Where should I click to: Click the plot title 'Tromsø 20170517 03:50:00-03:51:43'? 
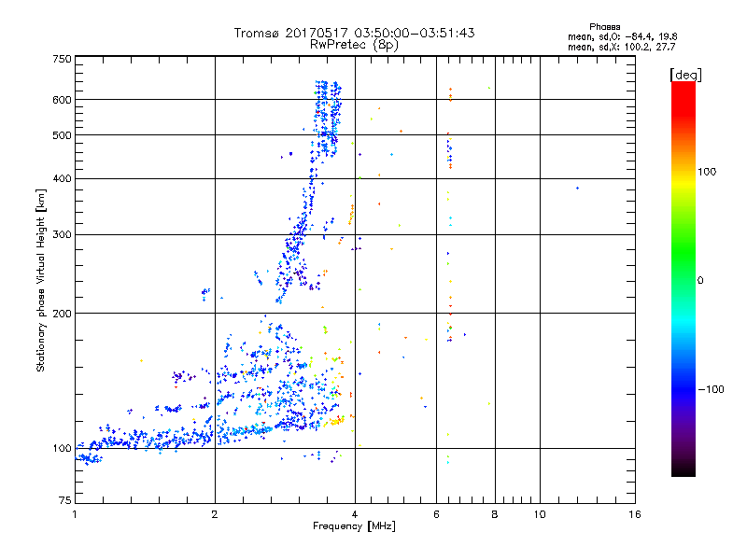(354, 33)
